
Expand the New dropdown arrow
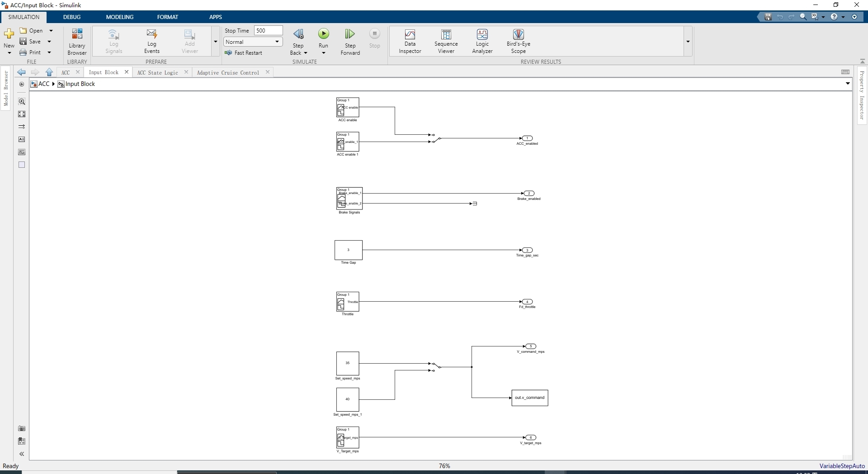[x=9, y=53]
